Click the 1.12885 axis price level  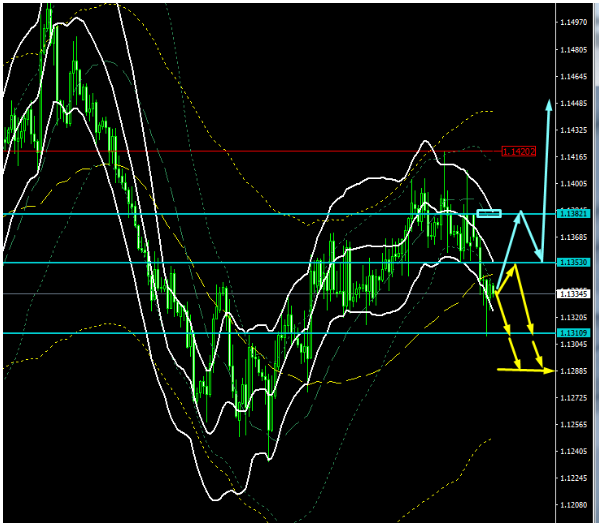(x=574, y=371)
